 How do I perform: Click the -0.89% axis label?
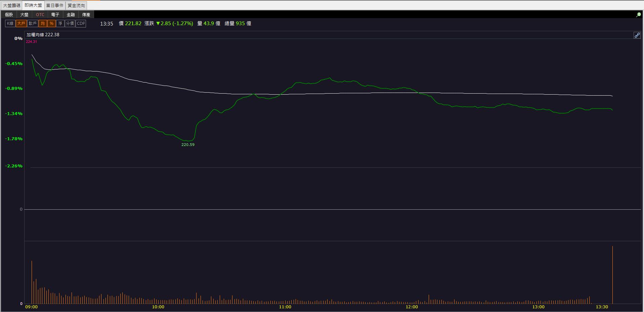[14, 89]
